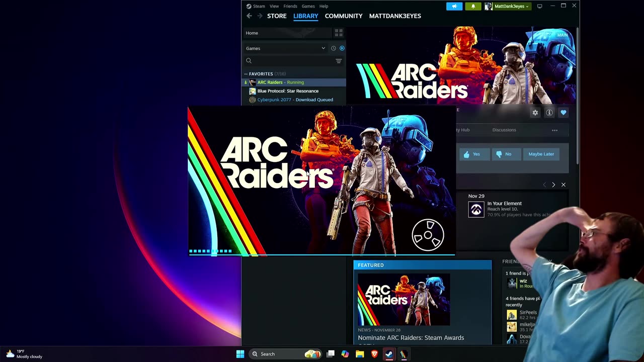Open the Steam announcements megaphone
The height and width of the screenshot is (362, 644).
pyautogui.click(x=454, y=6)
